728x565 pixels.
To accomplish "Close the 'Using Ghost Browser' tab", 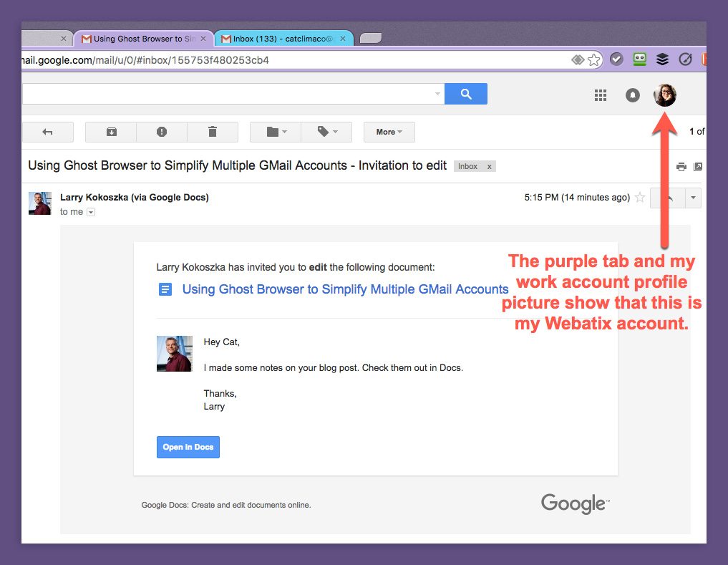I will pos(203,39).
